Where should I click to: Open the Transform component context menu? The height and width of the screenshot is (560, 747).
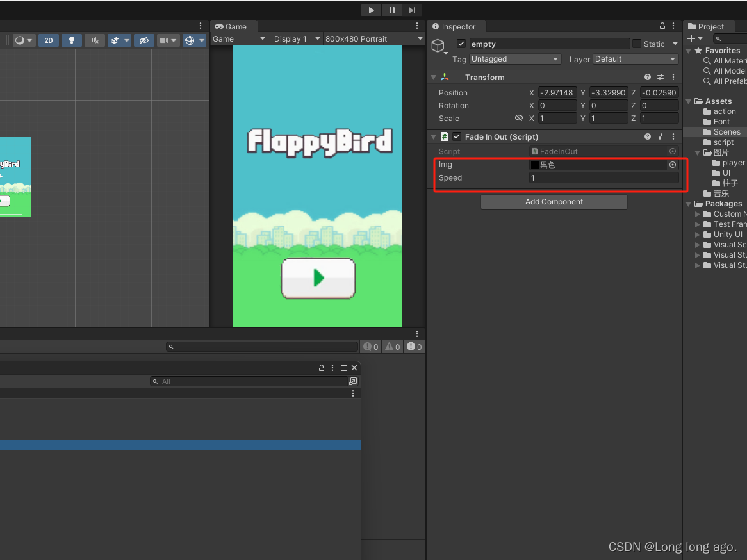click(673, 78)
